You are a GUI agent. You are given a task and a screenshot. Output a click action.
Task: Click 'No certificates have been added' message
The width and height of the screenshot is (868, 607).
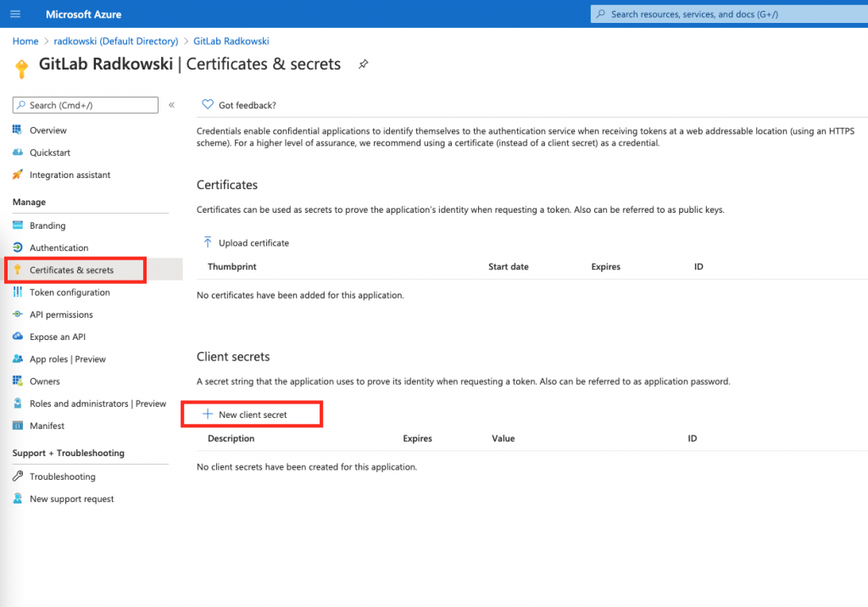pos(300,295)
